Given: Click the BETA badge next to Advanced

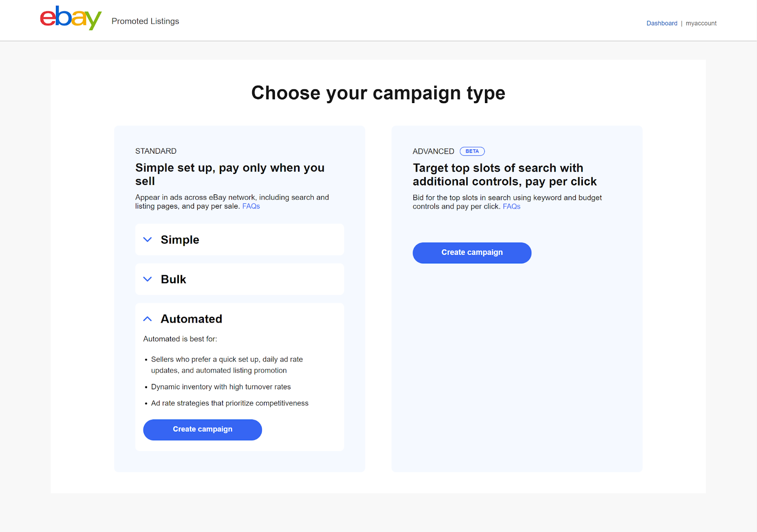Looking at the screenshot, I should click(472, 151).
